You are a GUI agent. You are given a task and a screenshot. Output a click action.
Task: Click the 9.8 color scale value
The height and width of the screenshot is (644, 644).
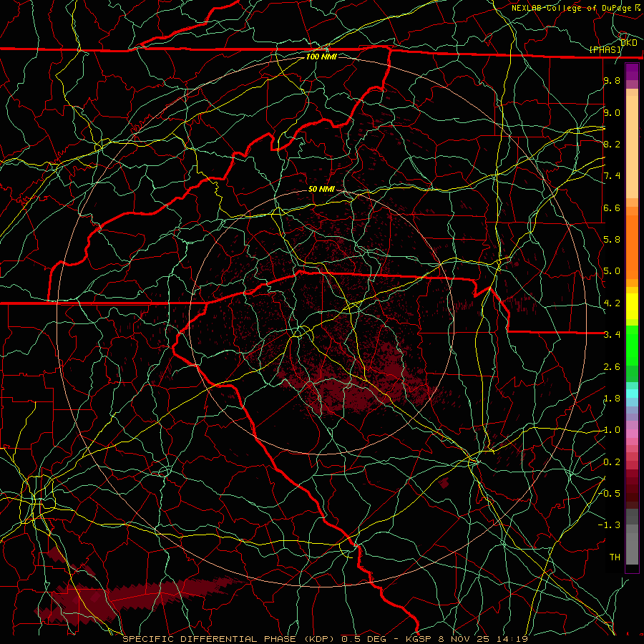tap(612, 80)
